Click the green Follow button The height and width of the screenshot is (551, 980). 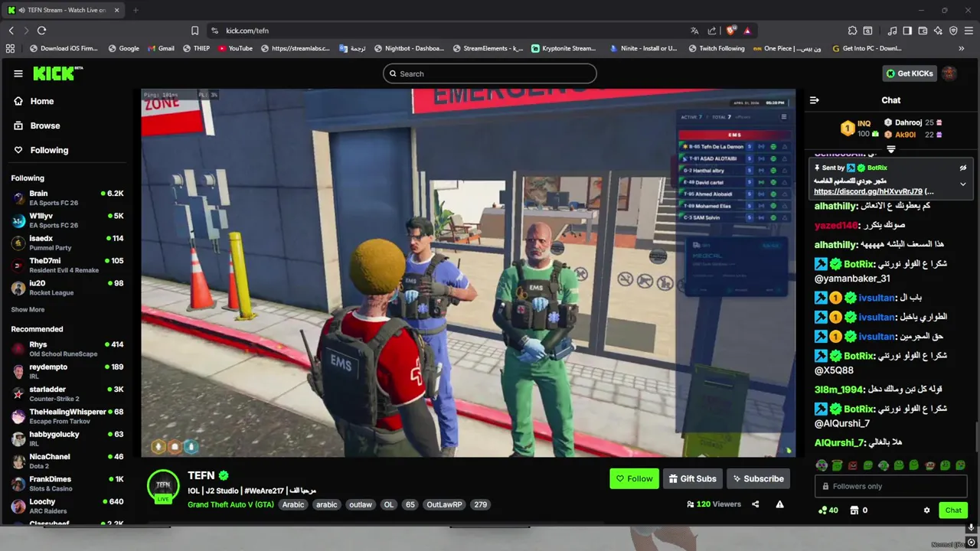[x=634, y=479]
